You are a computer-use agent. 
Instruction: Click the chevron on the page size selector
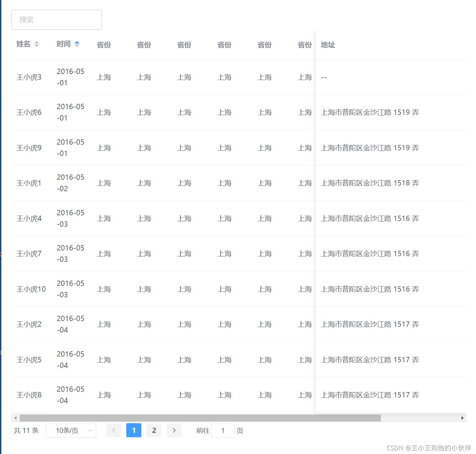pyautogui.click(x=89, y=430)
